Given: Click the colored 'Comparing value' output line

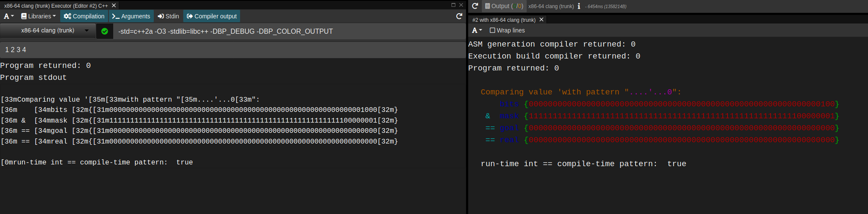Looking at the screenshot, I should [x=581, y=92].
